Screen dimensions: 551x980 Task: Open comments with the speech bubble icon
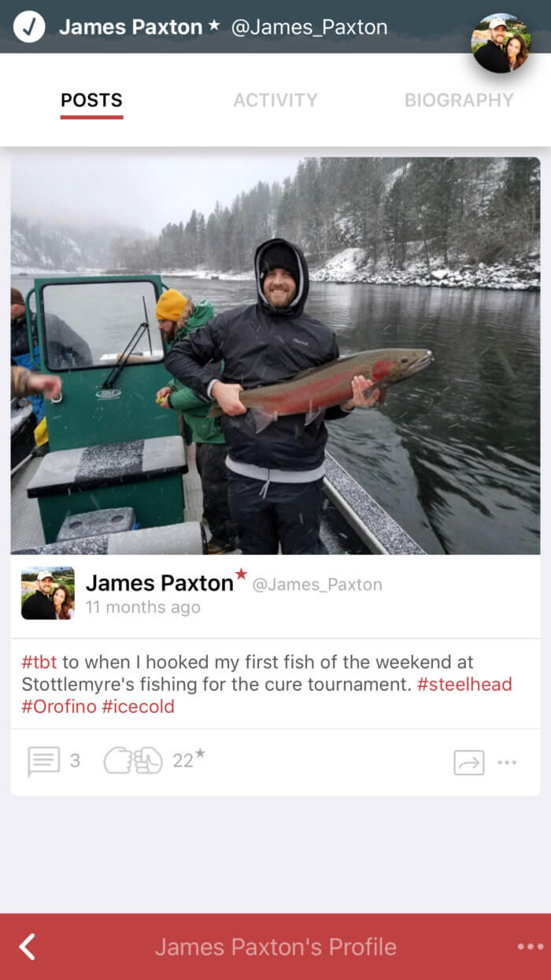44,761
